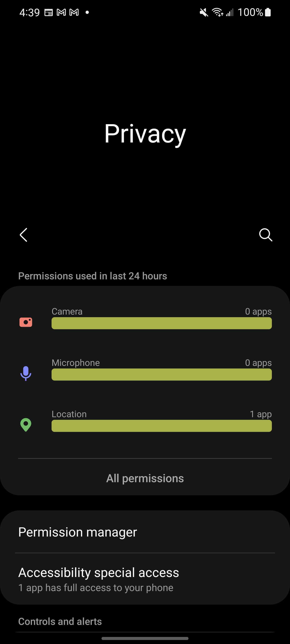This screenshot has width=290, height=644.
Task: Tap the Microphone usage bar
Action: point(162,375)
